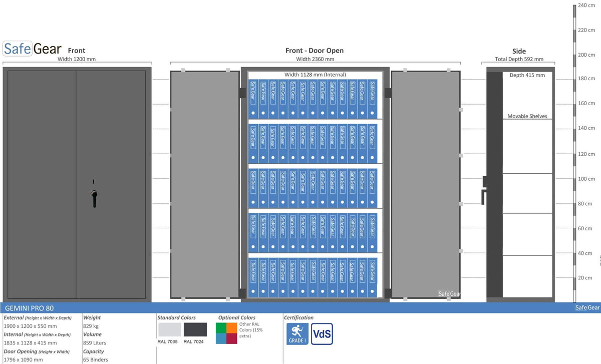The height and width of the screenshot is (364, 601).
Task: Click the GEMINI PRO 80 title
Action: (x=29, y=308)
